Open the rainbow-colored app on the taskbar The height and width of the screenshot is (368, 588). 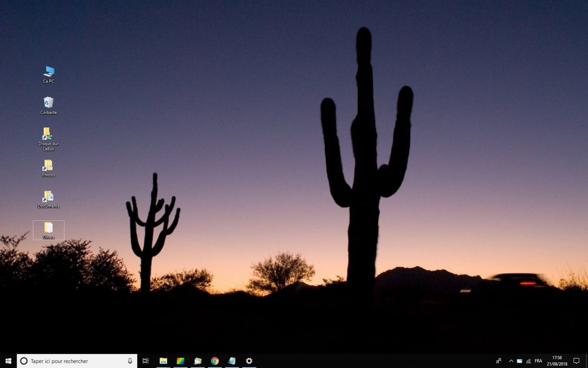[181, 361]
